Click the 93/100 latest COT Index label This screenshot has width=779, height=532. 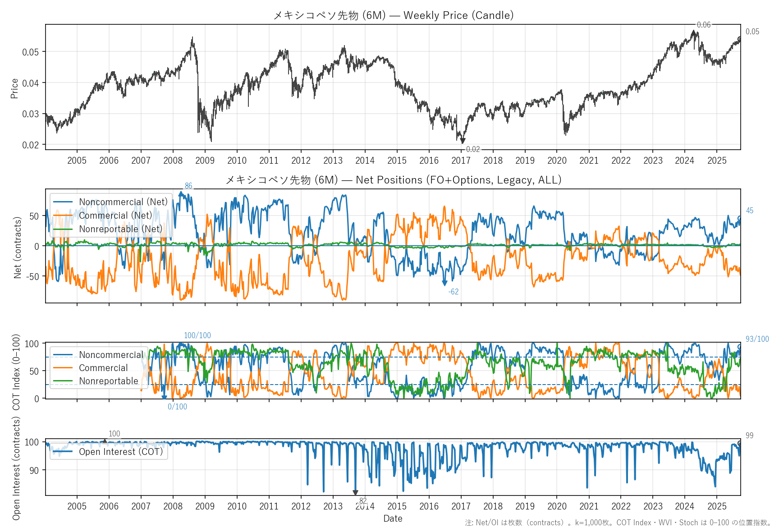757,339
